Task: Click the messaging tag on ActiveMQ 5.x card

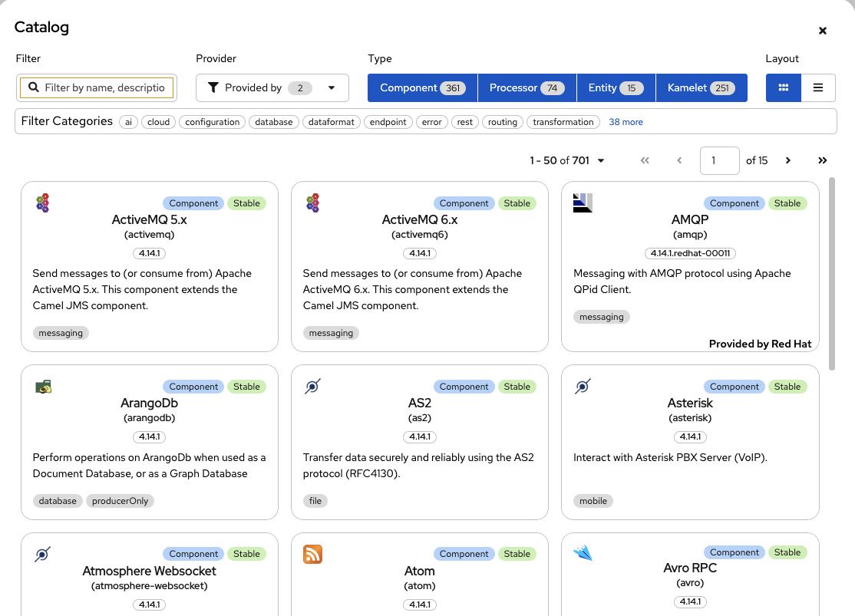Action: (61, 333)
